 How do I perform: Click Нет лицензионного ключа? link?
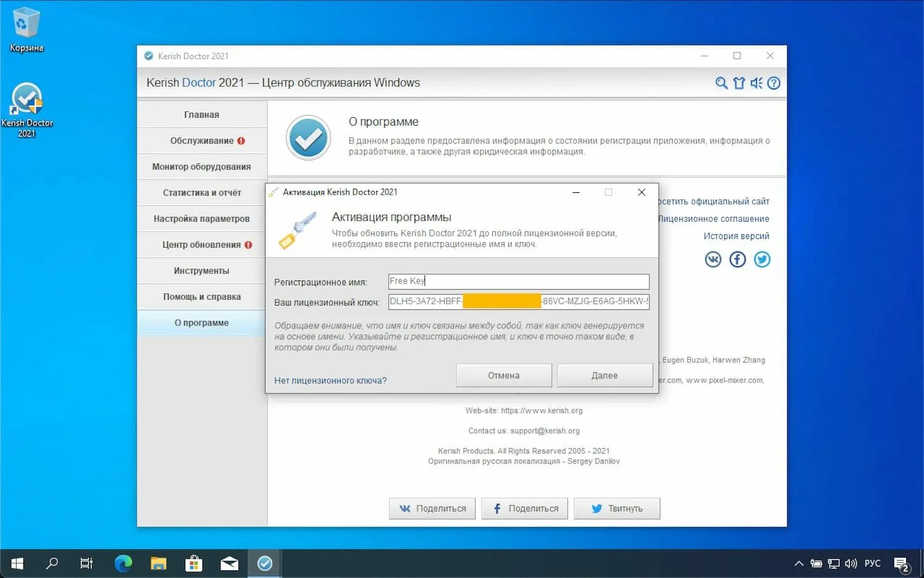pos(330,381)
